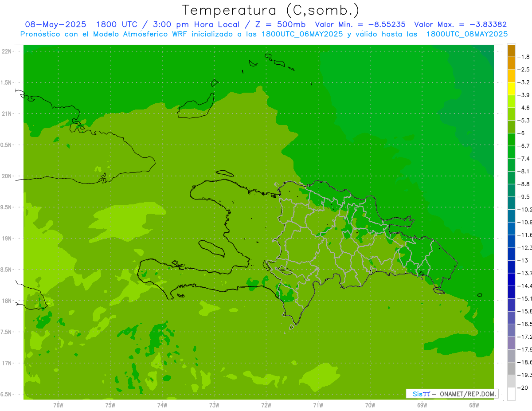Click the '08-May-2025' date text
The height and width of the screenshot is (411, 532).
56,24
